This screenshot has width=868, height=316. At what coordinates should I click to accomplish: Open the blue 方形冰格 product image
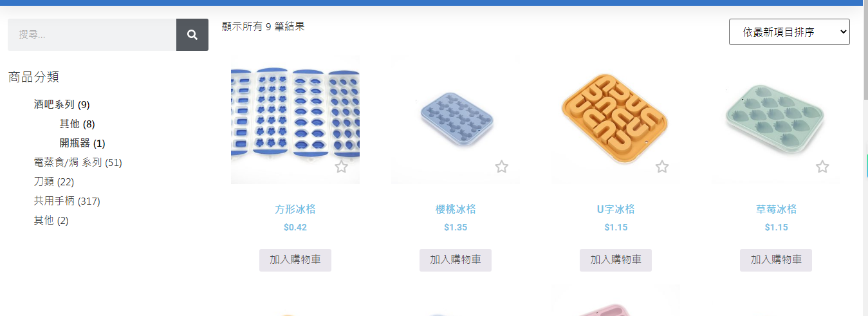[295, 120]
